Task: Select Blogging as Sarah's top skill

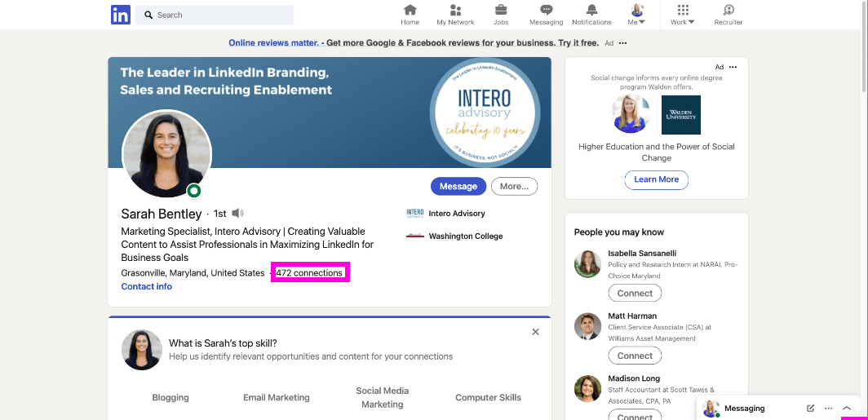Action: pyautogui.click(x=170, y=397)
